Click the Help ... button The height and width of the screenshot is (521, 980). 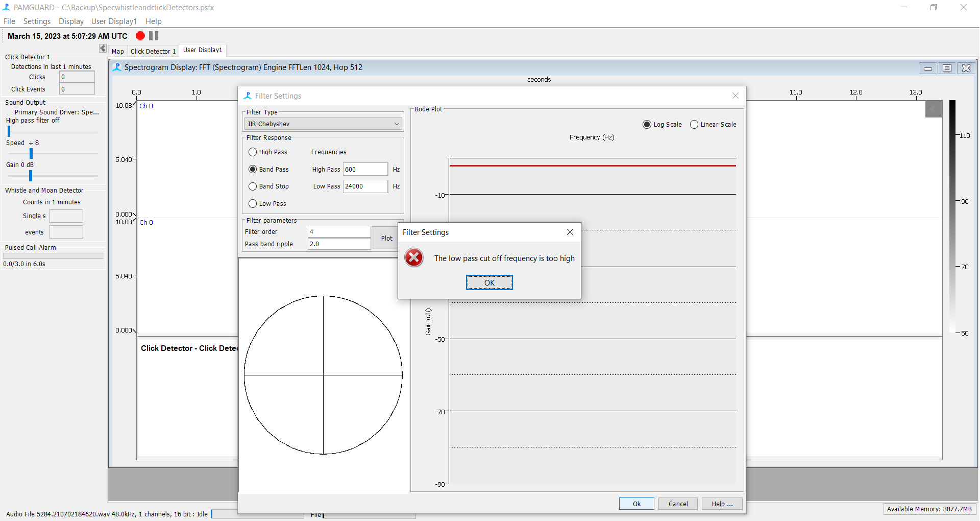(x=722, y=504)
